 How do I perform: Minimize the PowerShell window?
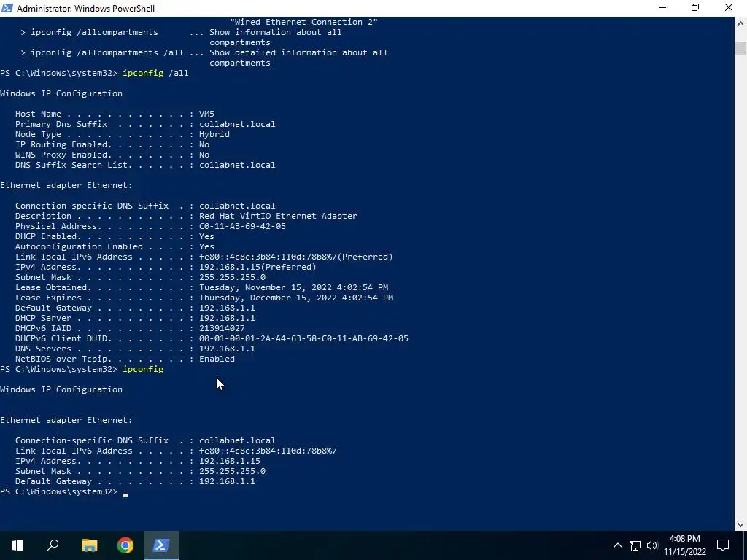pos(662,8)
